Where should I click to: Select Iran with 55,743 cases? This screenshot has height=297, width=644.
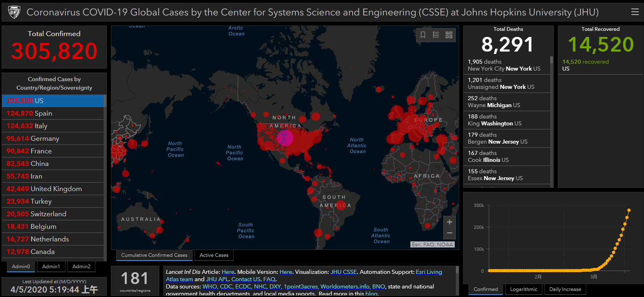pyautogui.click(x=53, y=176)
